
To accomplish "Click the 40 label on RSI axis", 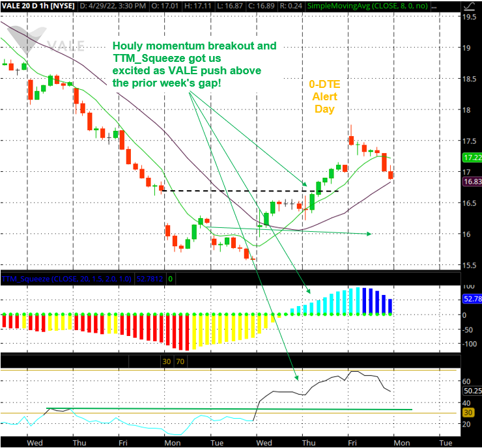I will point(466,403).
